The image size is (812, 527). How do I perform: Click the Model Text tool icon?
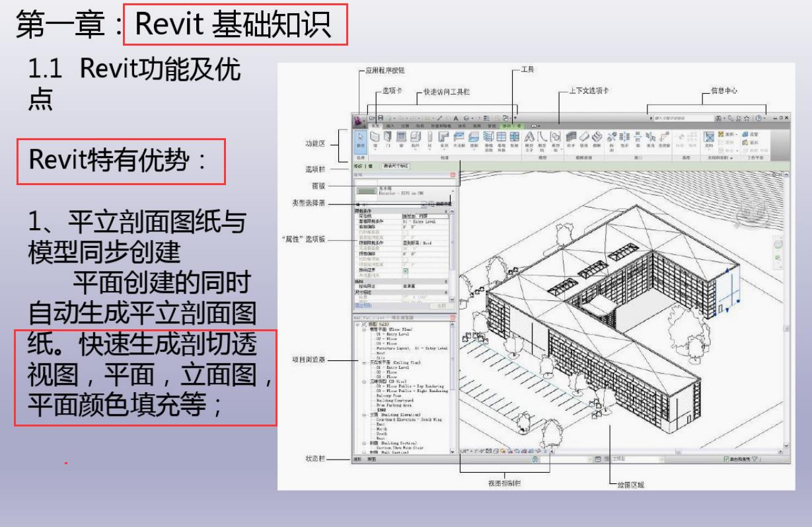click(530, 137)
